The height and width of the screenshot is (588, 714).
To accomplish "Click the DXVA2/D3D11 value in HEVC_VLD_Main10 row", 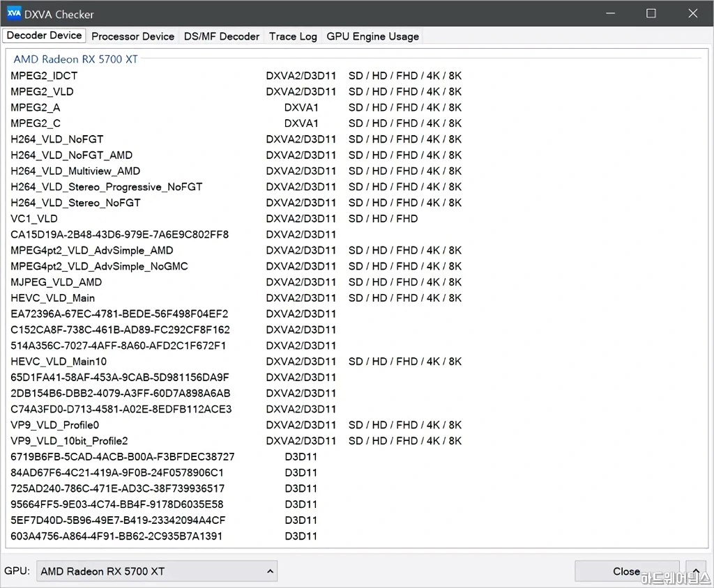I will click(301, 362).
